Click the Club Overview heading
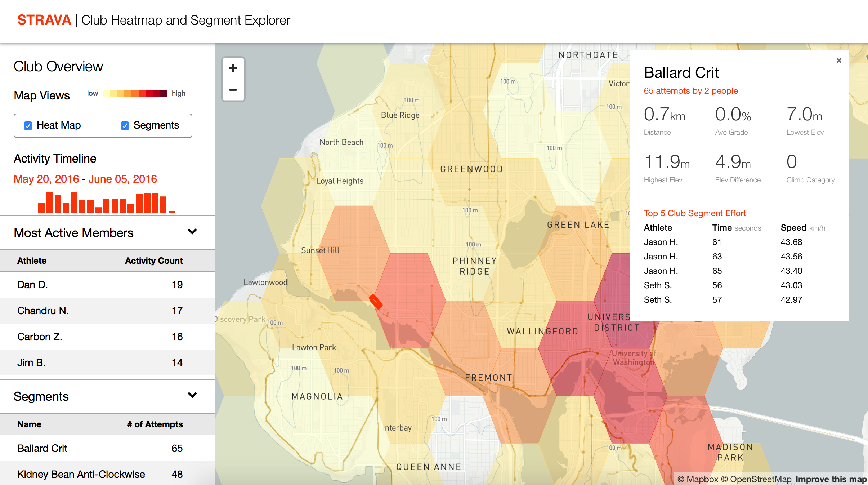The width and height of the screenshot is (868, 485). (58, 66)
